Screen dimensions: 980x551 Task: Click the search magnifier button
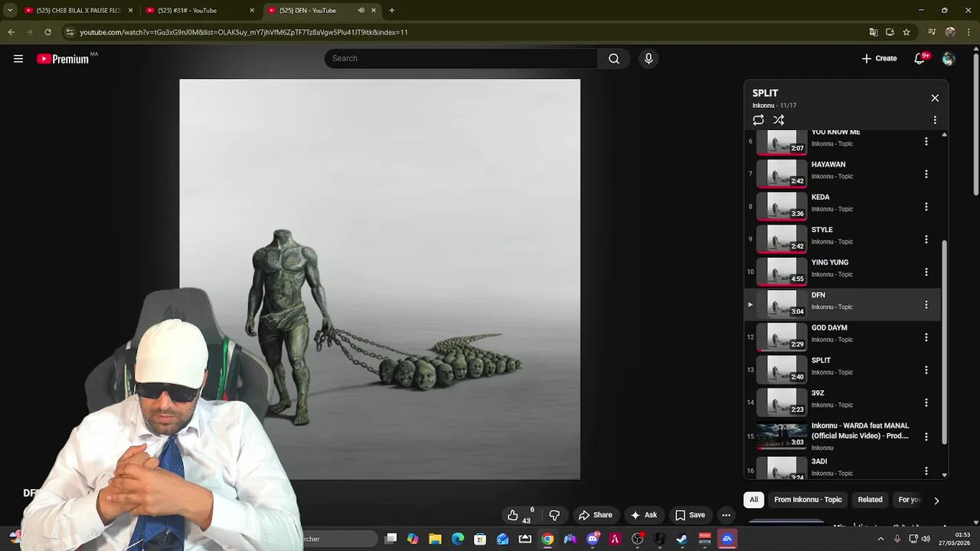coord(614,59)
